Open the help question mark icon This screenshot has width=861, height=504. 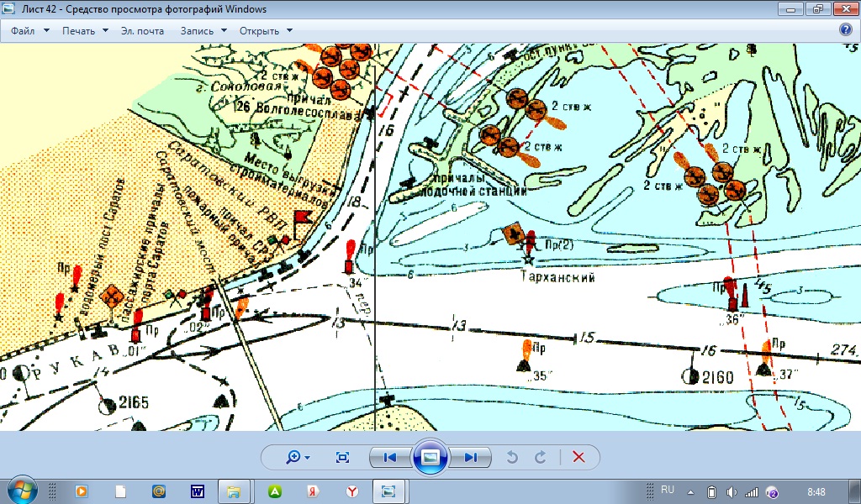coord(846,30)
